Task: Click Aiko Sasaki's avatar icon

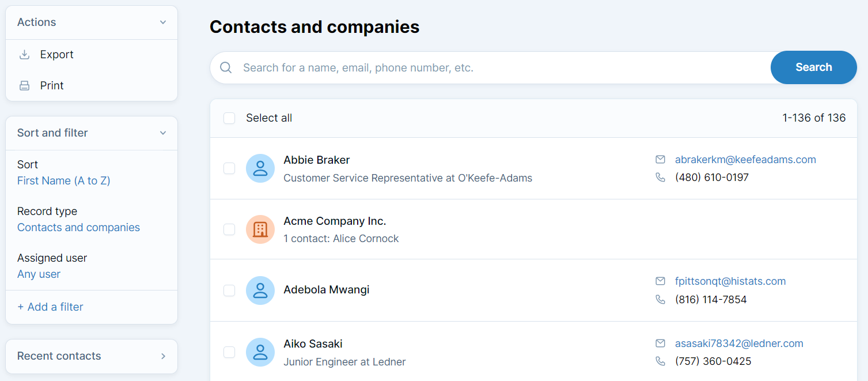Action: [260, 352]
